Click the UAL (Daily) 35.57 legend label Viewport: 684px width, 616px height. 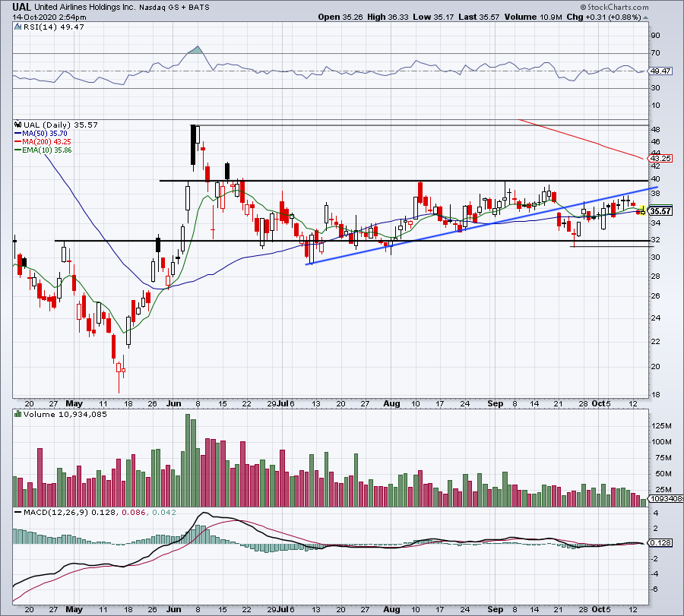(61, 125)
